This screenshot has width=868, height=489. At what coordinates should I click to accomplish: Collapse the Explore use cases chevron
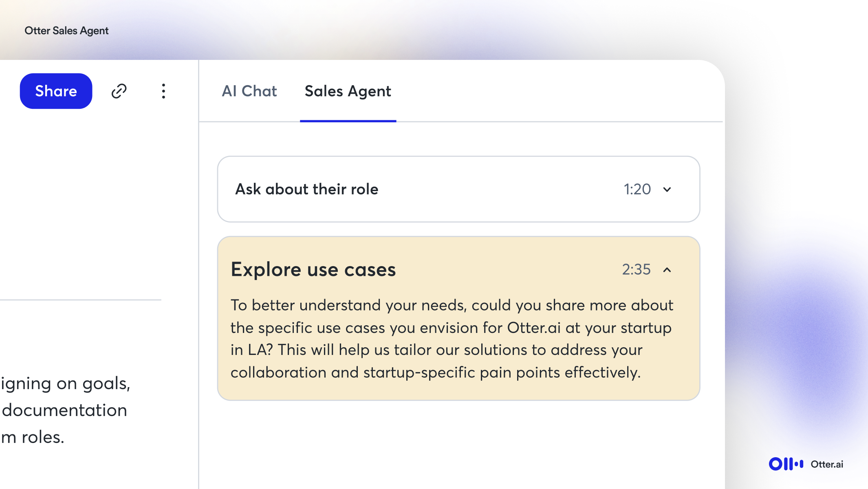click(667, 270)
